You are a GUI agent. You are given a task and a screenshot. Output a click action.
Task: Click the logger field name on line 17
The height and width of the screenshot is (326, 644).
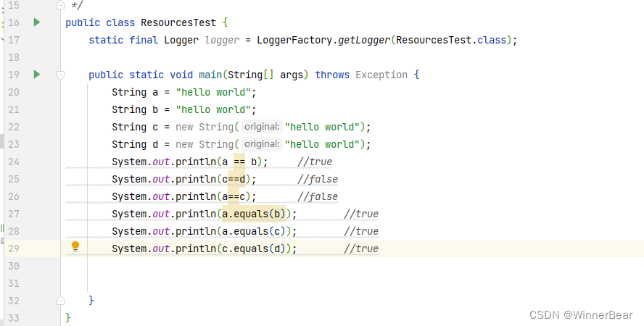[x=222, y=40]
